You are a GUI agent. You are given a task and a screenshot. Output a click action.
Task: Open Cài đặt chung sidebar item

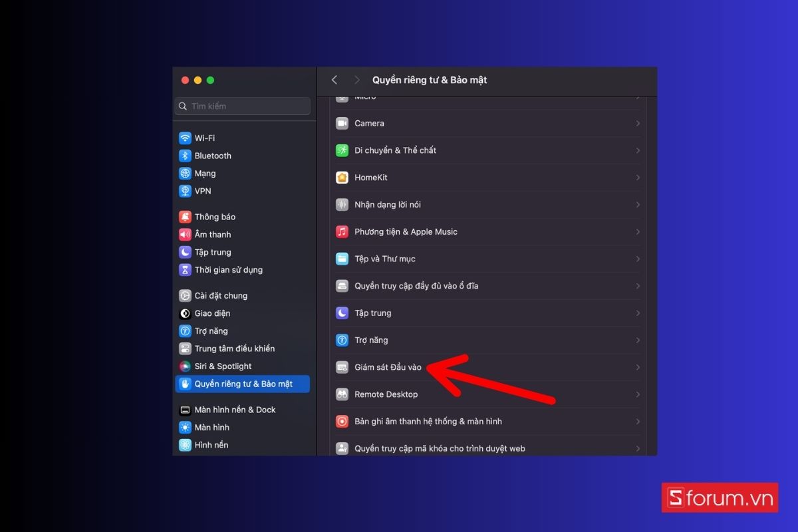220,296
